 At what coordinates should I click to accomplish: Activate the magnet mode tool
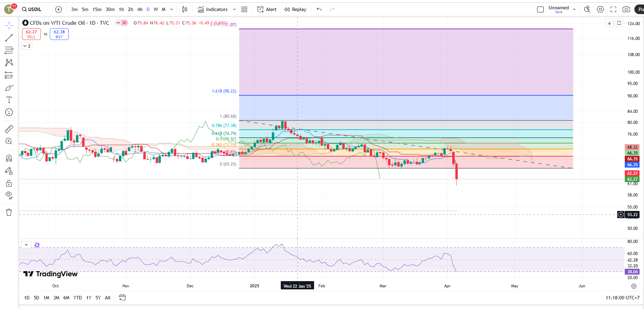click(x=9, y=158)
